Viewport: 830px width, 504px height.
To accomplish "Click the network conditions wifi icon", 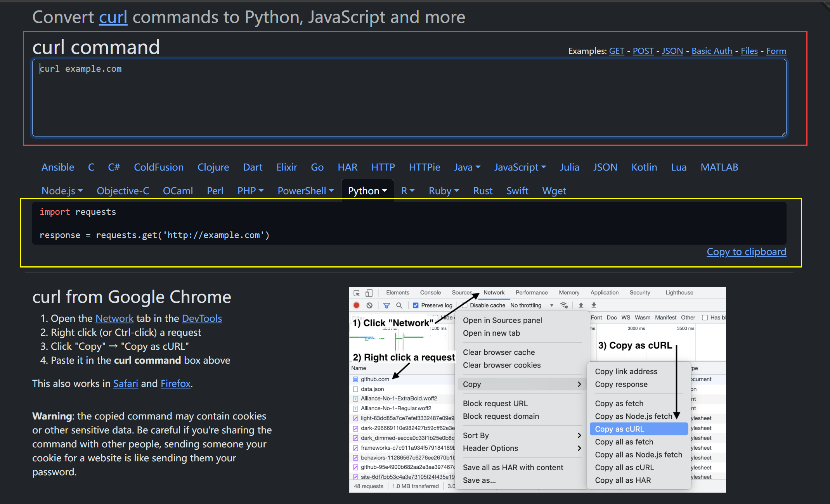I will (564, 305).
